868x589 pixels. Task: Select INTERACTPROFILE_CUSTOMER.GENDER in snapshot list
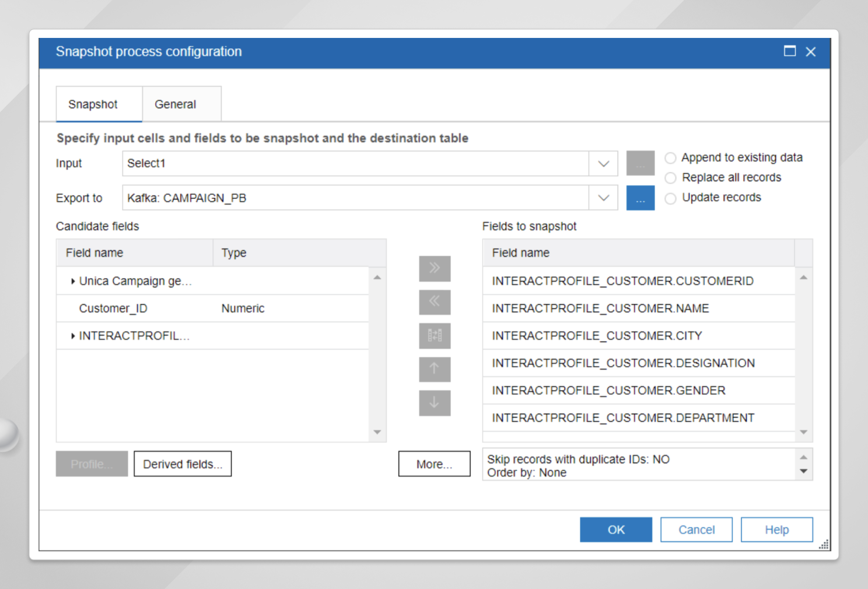608,390
